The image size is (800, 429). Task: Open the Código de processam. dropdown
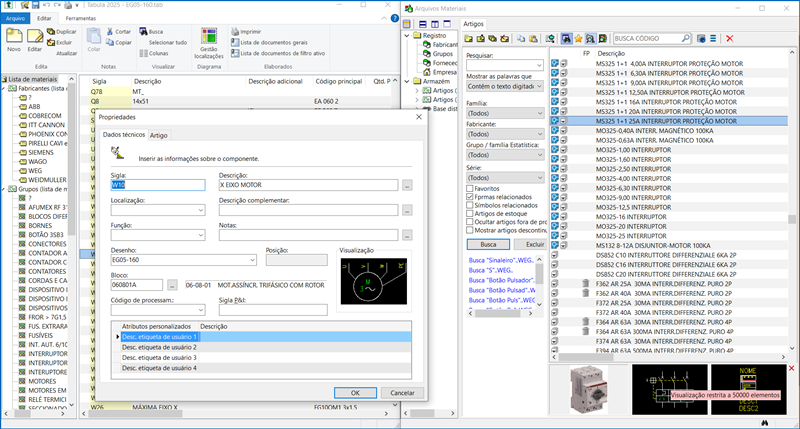tap(201, 310)
